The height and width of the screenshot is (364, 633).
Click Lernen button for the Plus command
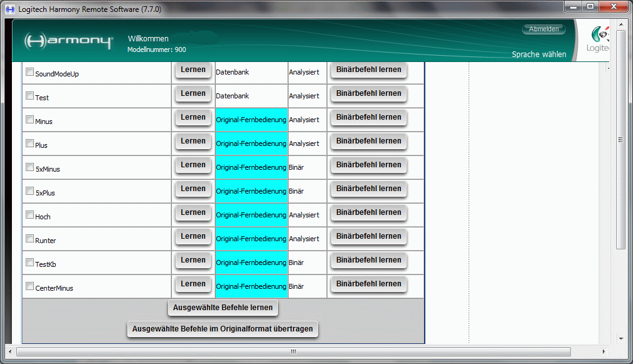(193, 142)
